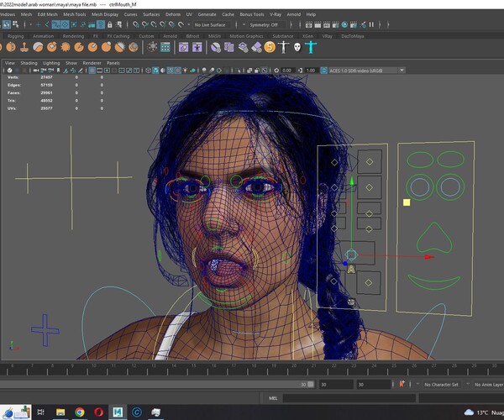Switch to the Rigging shelf tab
The height and width of the screenshot is (420, 504).
(x=15, y=36)
